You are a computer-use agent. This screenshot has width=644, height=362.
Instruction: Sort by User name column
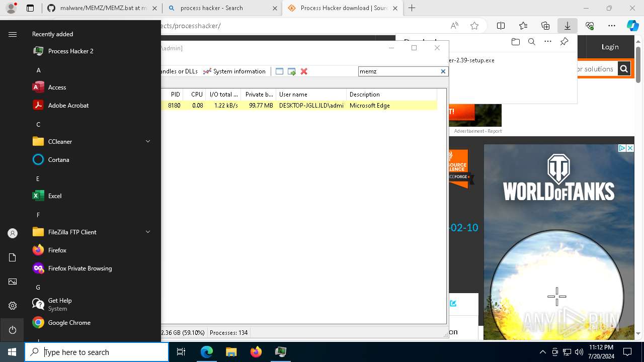[x=311, y=95]
